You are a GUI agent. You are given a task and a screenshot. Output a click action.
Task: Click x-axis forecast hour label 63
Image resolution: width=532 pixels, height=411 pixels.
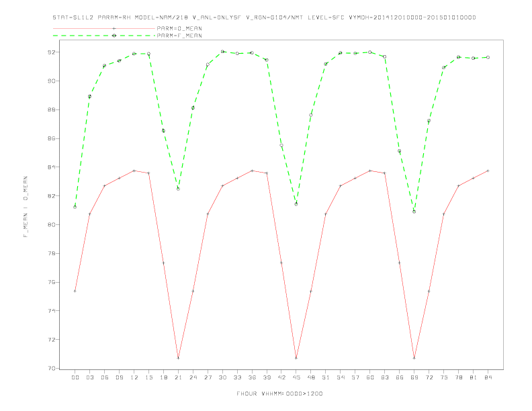pos(385,377)
